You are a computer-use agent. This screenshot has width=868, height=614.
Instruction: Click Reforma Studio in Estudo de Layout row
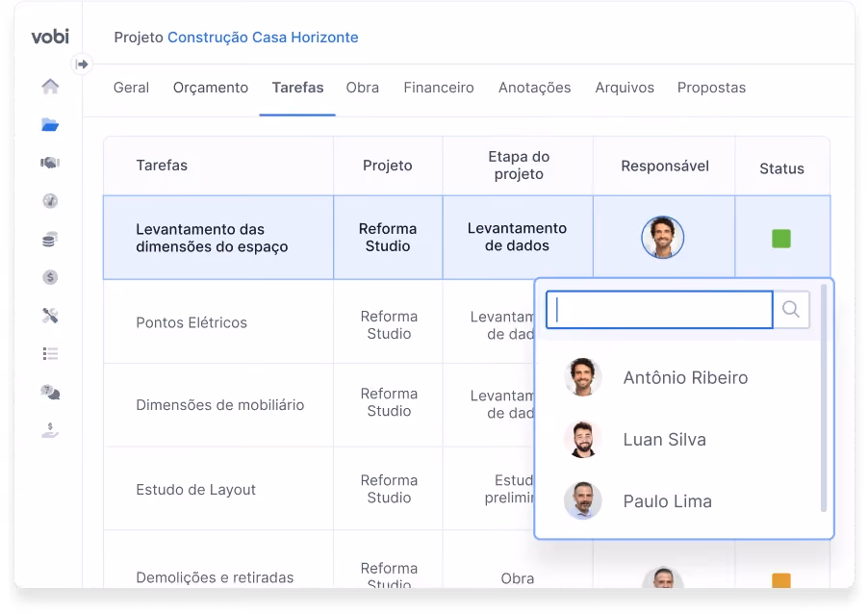pos(389,489)
